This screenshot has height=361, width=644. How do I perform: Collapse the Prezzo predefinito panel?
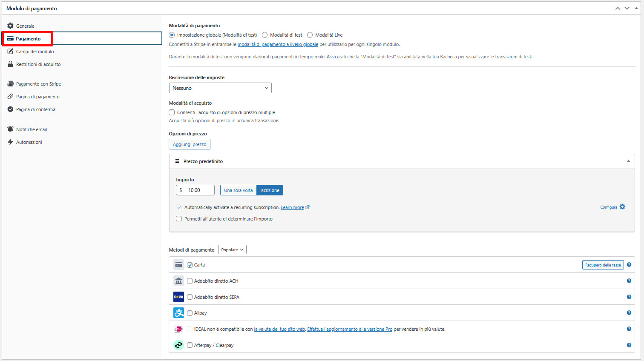tap(628, 161)
